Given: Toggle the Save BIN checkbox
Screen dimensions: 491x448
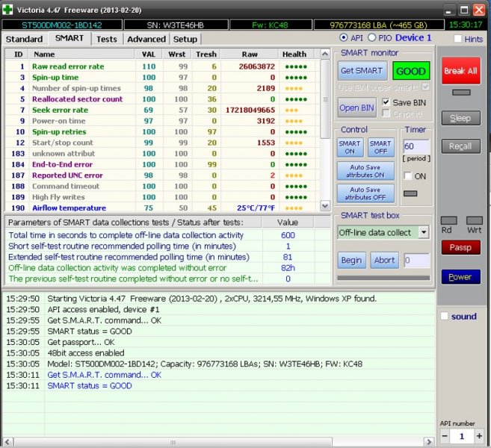Looking at the screenshot, I should click(x=386, y=102).
